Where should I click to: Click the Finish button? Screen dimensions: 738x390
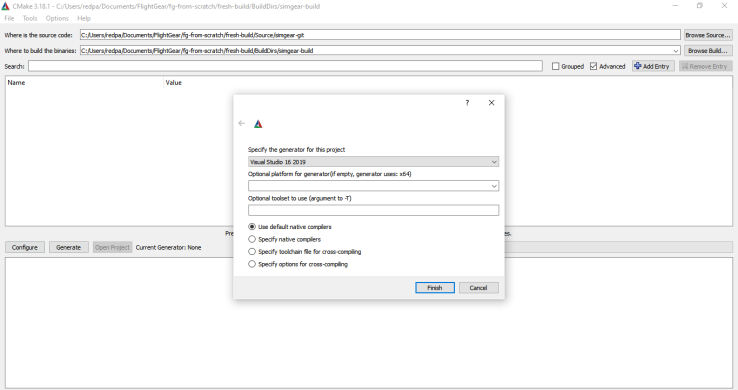[435, 287]
